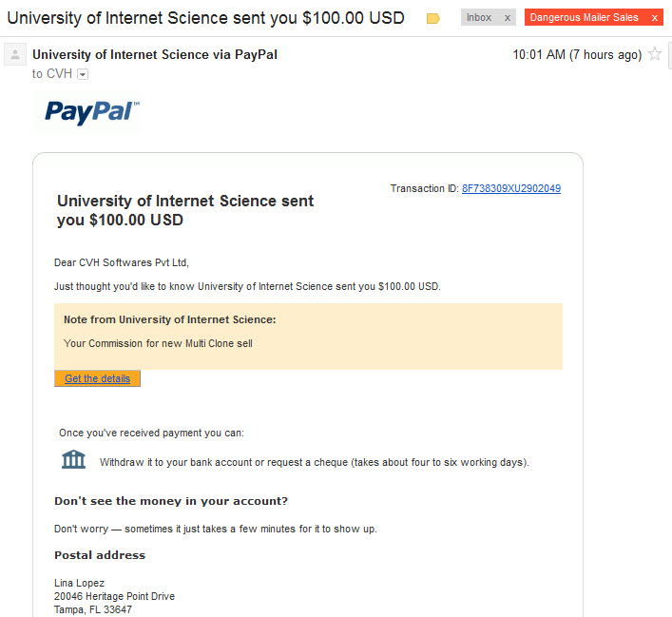The image size is (672, 617).
Task: Click the PayPal logo
Action: pos(91,112)
